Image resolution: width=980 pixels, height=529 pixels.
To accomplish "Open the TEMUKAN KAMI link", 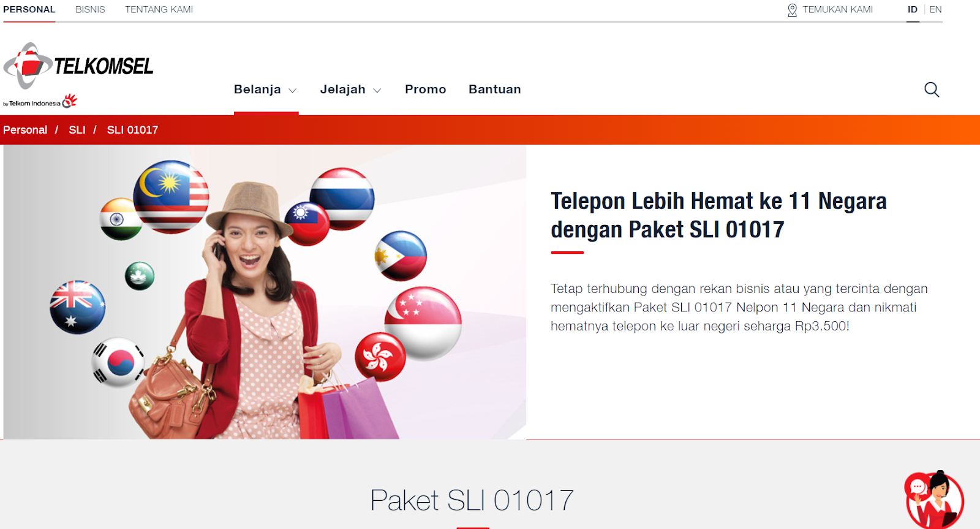I will tap(838, 10).
